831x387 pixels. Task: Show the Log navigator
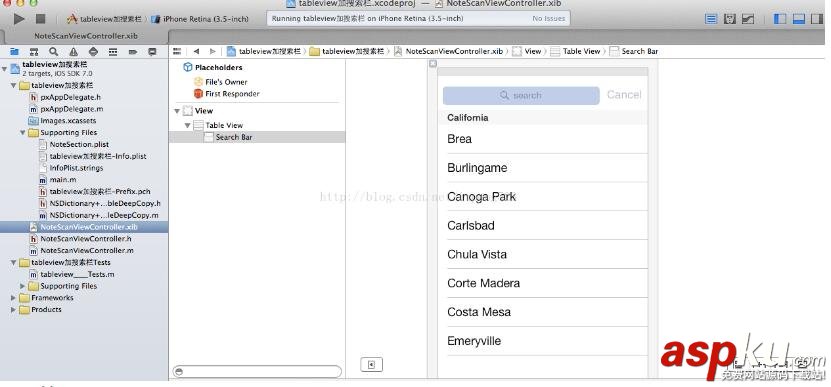152,51
